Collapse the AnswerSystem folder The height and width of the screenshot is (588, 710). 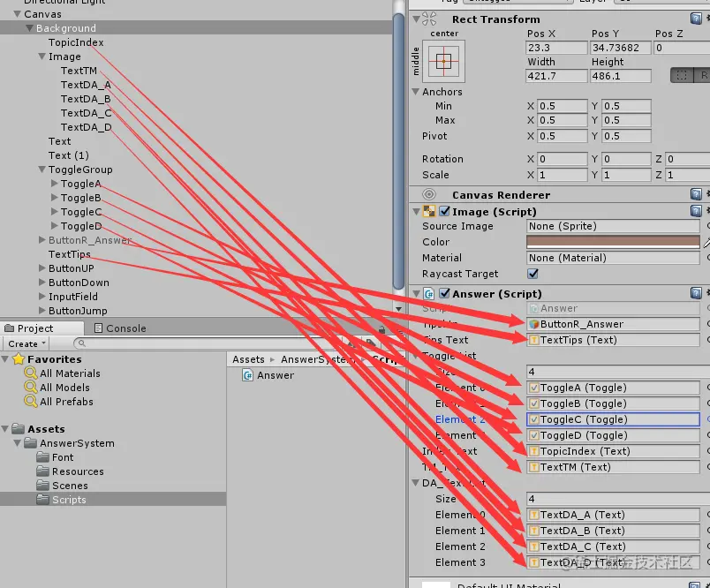[x=17, y=442]
